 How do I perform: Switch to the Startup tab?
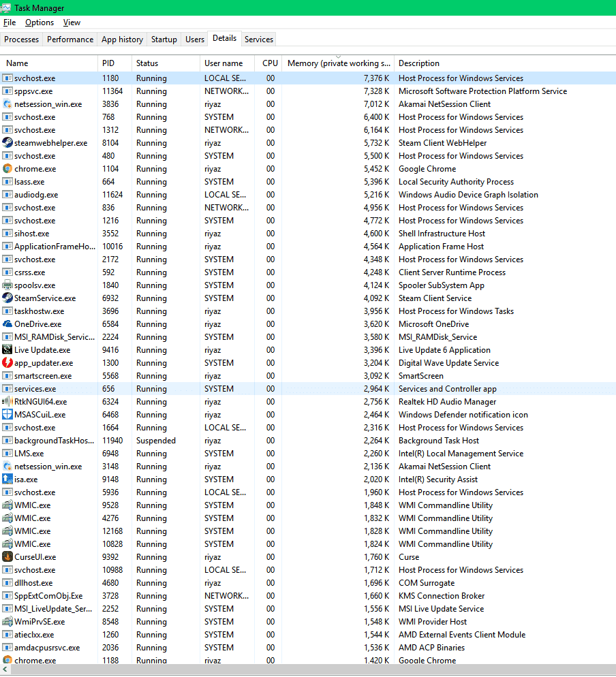[164, 40]
